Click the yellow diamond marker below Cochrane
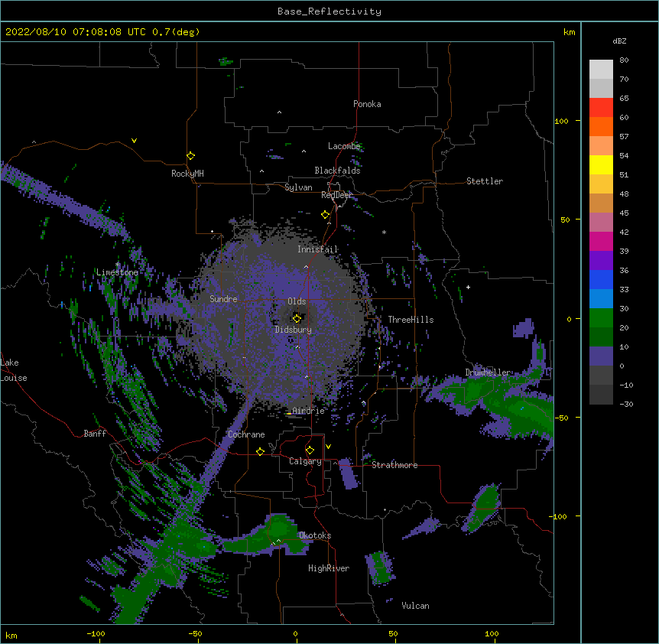The height and width of the screenshot is (644, 659). click(x=260, y=451)
